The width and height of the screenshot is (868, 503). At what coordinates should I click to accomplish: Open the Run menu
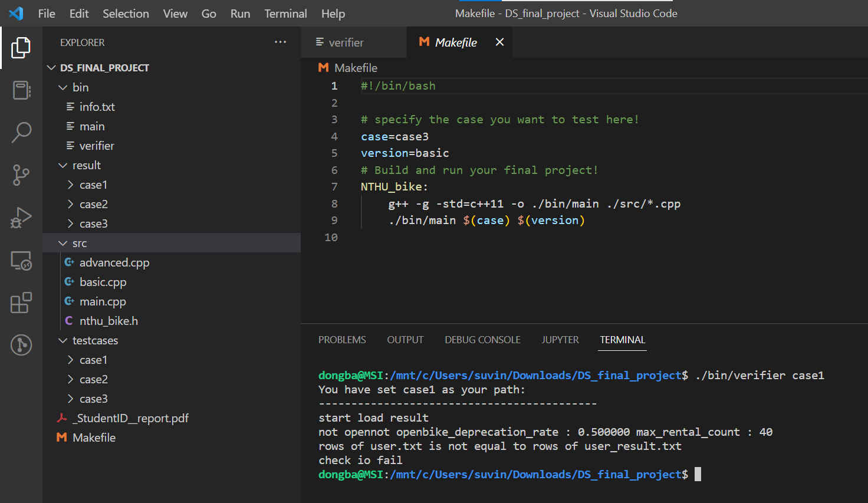(x=240, y=13)
